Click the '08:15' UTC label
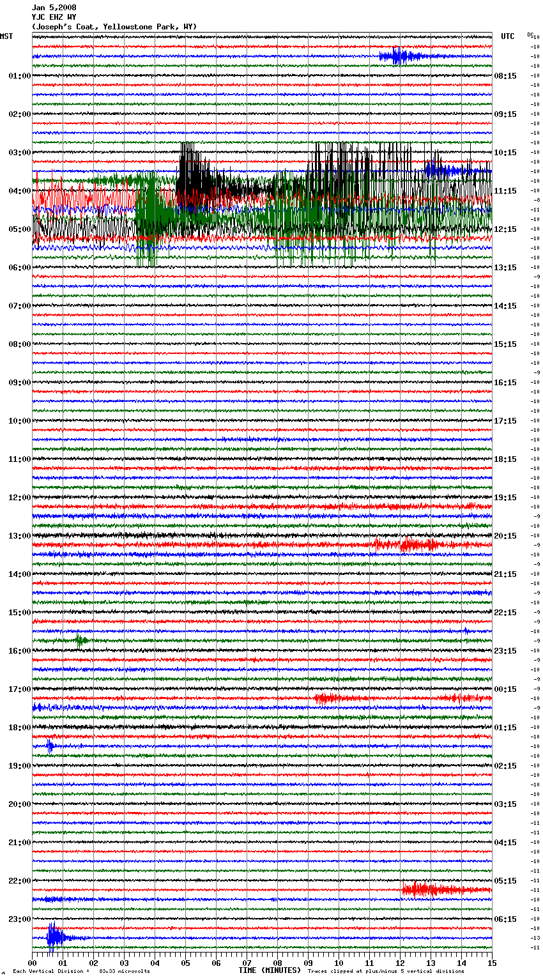 (x=505, y=76)
